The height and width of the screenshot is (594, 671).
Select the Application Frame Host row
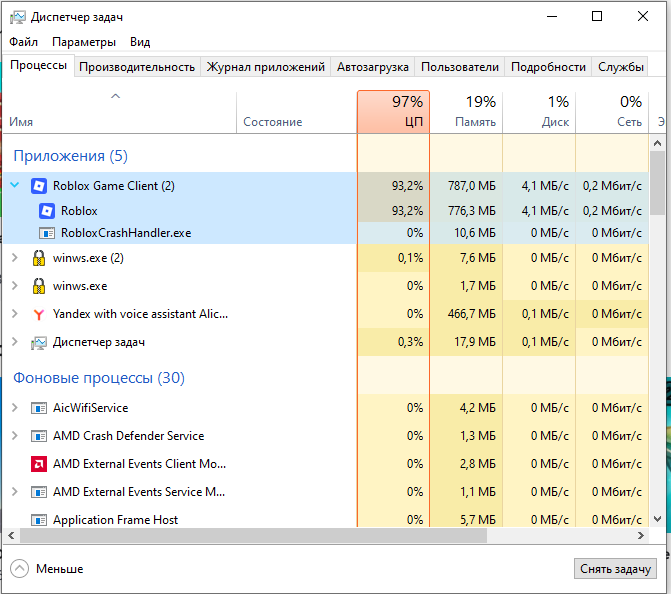pyautogui.click(x=325, y=520)
